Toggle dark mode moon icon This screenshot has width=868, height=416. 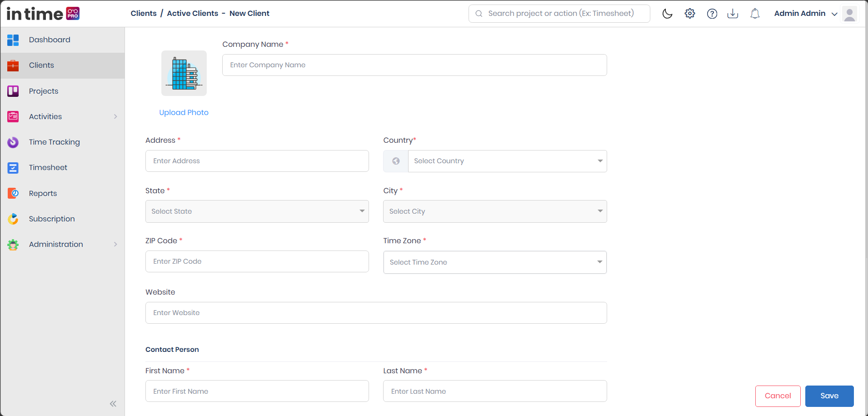(x=667, y=14)
